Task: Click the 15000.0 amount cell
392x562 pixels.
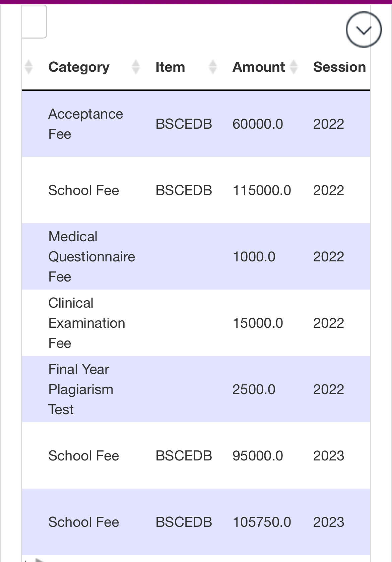Action: [x=258, y=323]
